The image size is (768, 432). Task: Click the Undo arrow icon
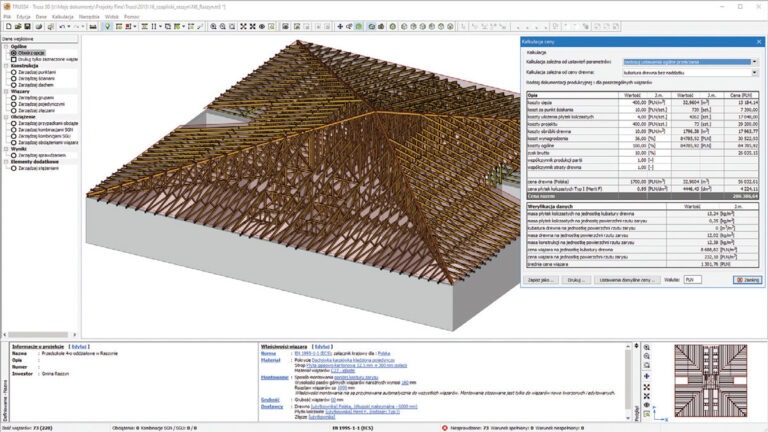click(x=62, y=26)
